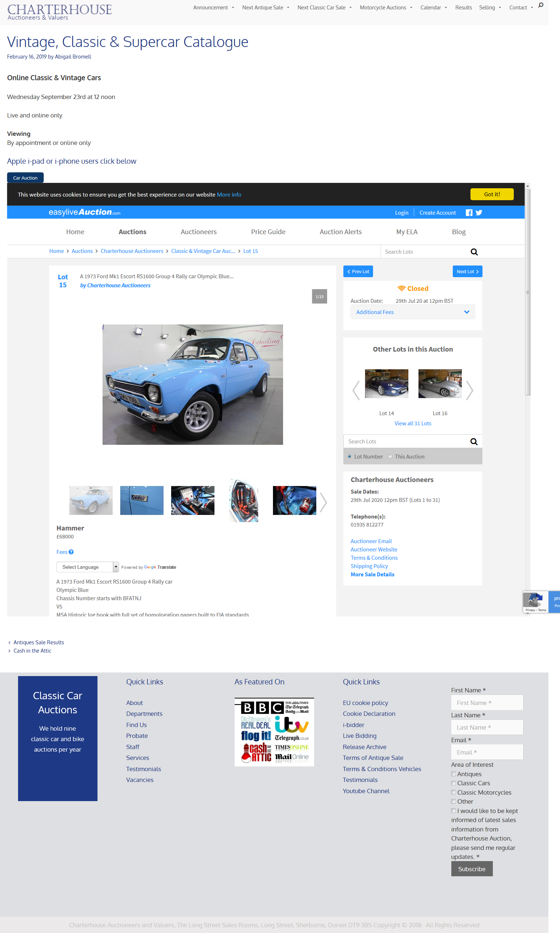Open the Auctioneer Email link
This screenshot has width=560, height=933.
[371, 541]
